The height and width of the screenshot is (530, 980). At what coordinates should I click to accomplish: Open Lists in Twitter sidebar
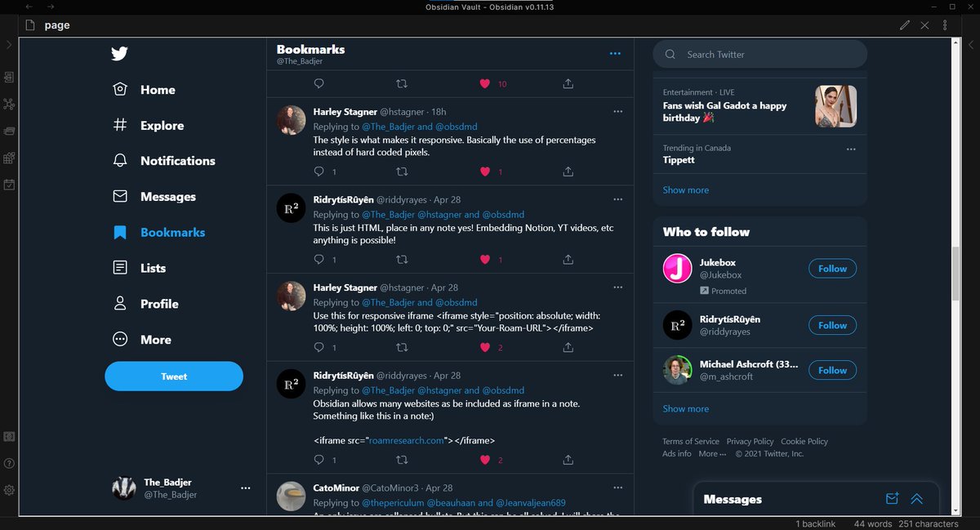click(139, 268)
